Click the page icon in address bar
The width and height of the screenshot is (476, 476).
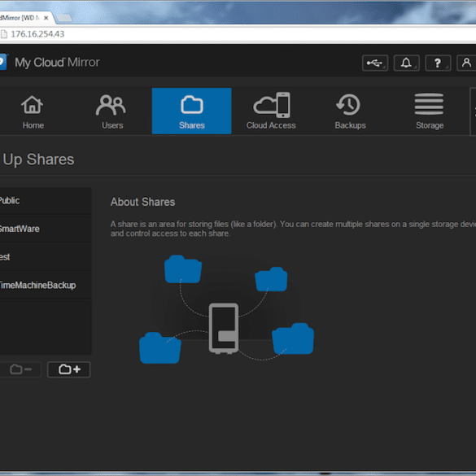[3, 34]
